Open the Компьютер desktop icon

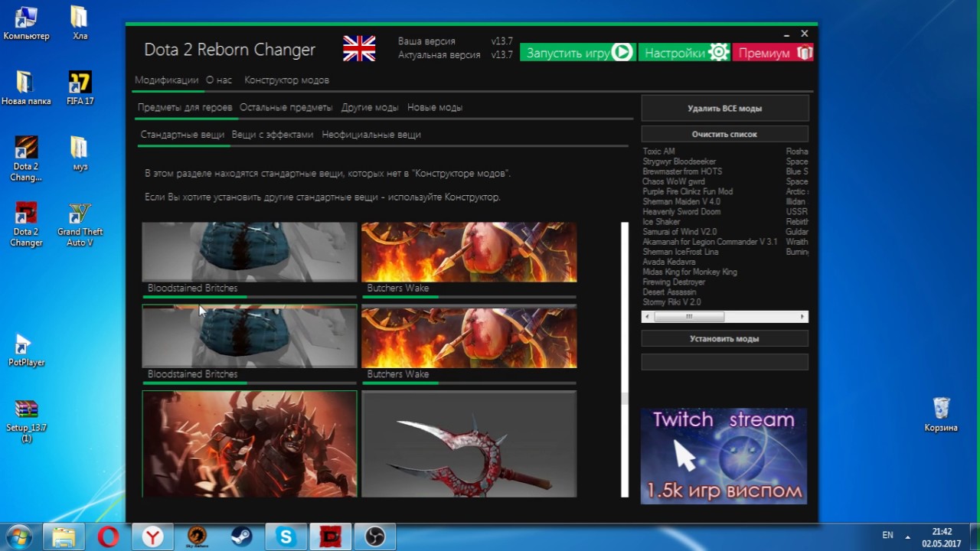click(26, 23)
